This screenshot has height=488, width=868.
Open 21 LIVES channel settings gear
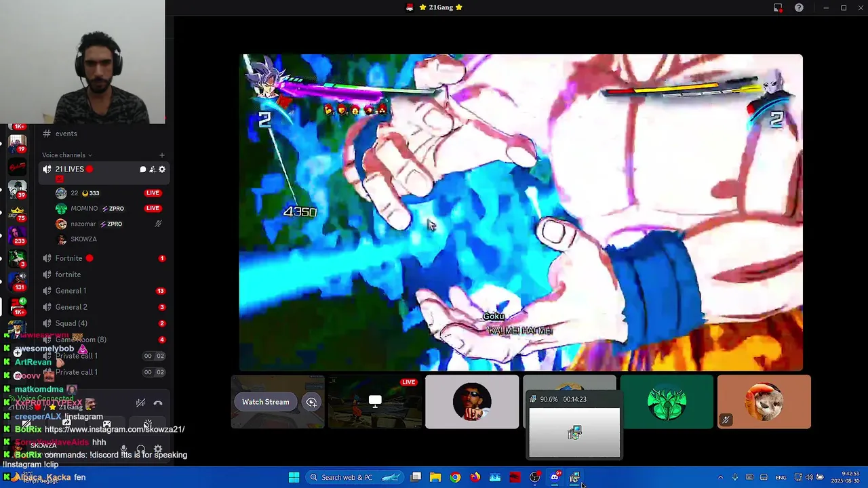point(161,169)
